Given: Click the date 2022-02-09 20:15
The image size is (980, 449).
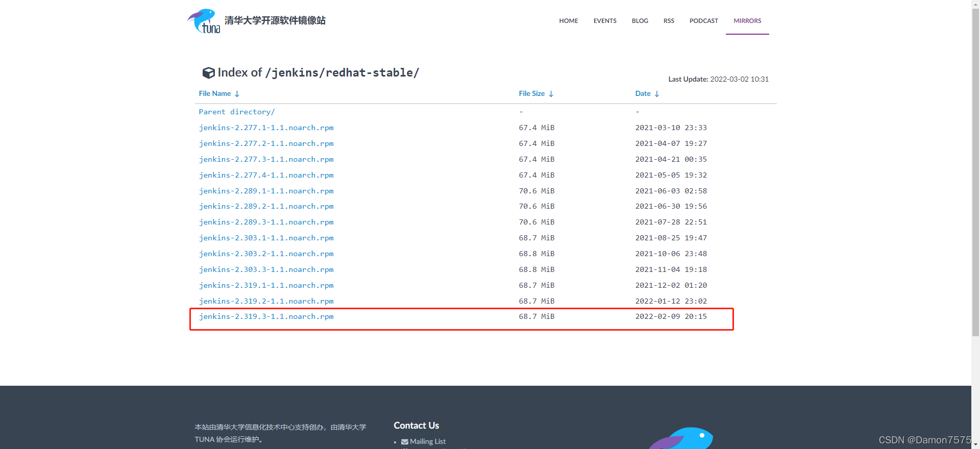Looking at the screenshot, I should point(671,316).
